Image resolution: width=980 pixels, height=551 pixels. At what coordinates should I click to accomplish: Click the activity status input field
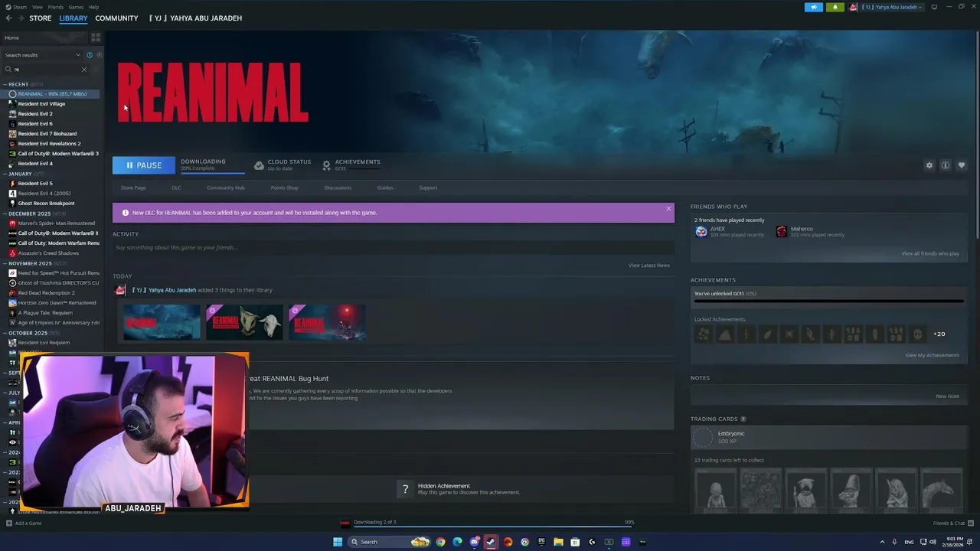click(394, 247)
